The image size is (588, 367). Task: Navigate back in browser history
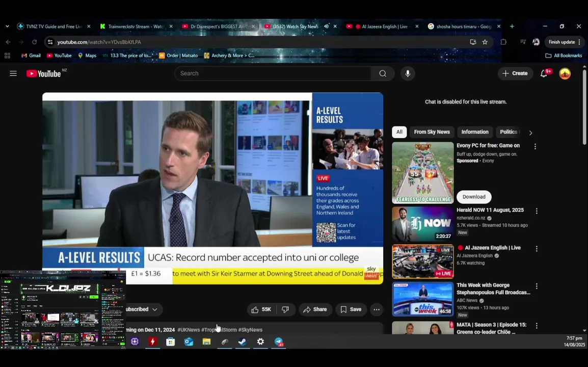pyautogui.click(x=8, y=42)
